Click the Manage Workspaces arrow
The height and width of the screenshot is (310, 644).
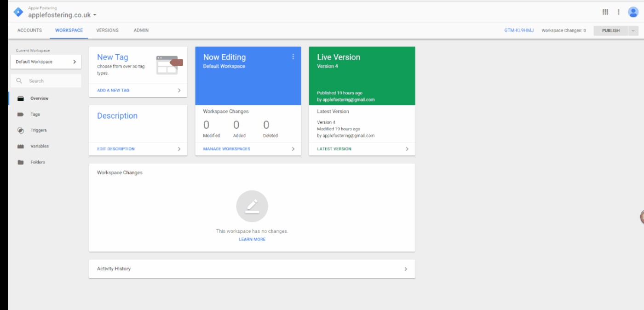pos(293,149)
